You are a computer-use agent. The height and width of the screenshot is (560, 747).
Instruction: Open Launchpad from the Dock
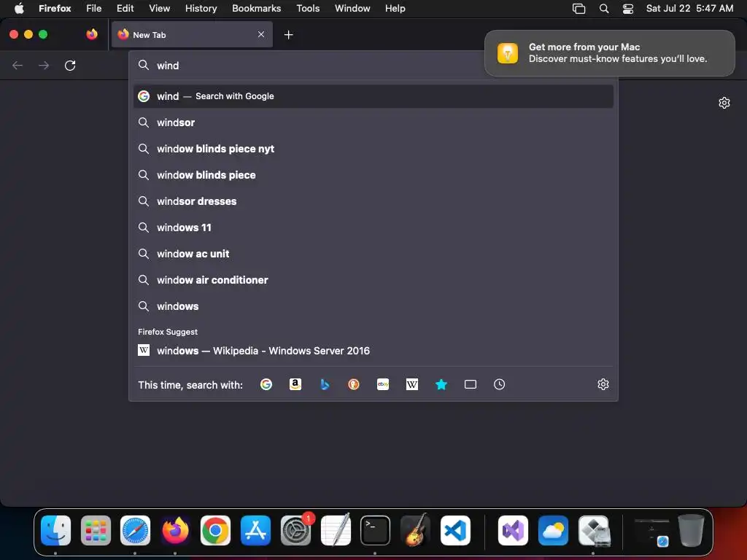click(x=96, y=531)
